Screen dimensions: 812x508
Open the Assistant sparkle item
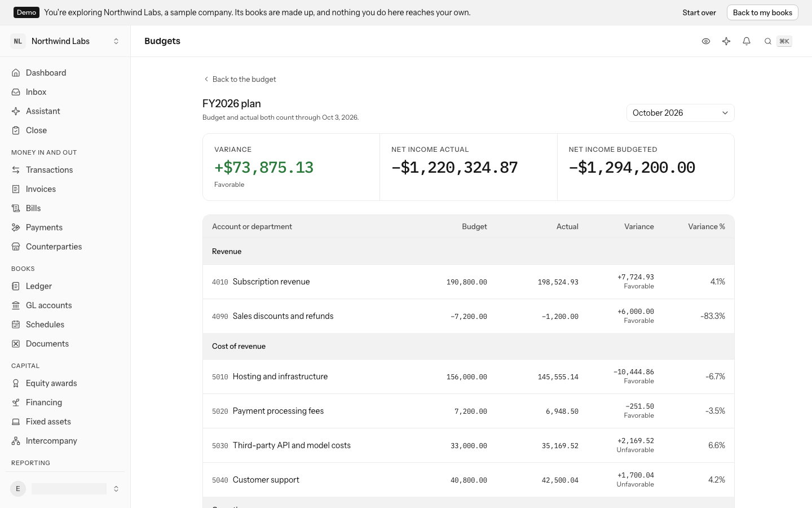(65, 111)
